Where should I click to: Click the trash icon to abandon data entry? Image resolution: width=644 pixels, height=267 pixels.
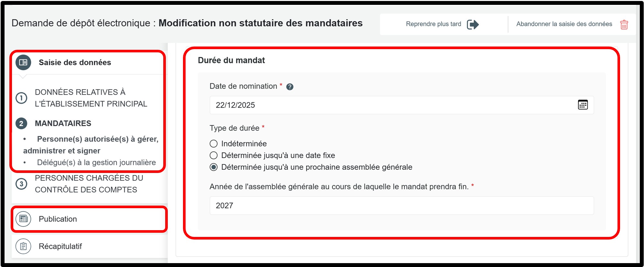pos(624,25)
